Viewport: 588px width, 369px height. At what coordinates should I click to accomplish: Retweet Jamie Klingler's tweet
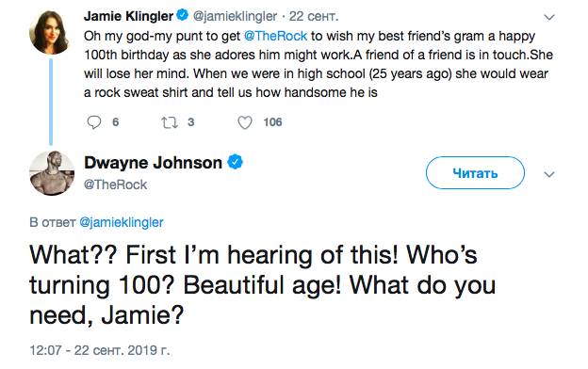[x=169, y=122]
